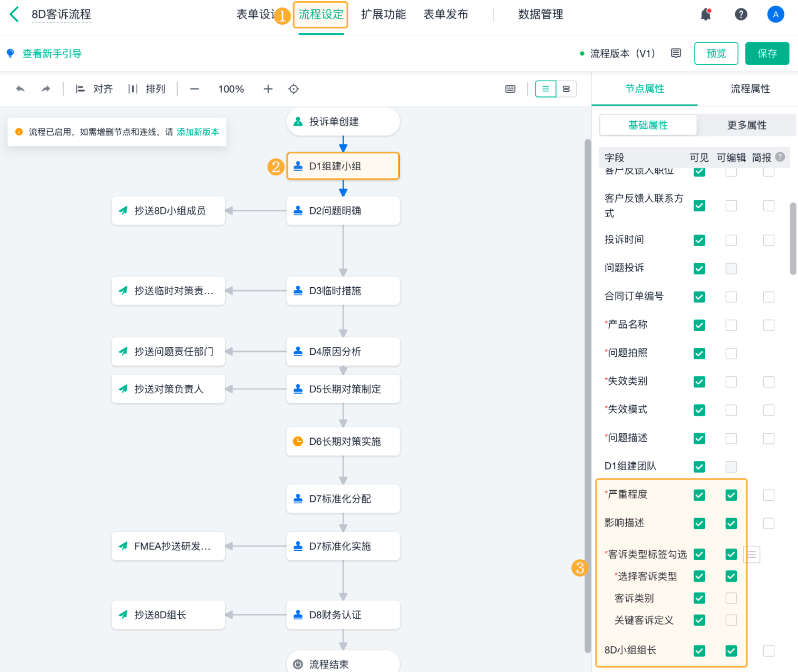798x672 pixels.
Task: Select the 流程结束 end node
Action: tap(343, 663)
